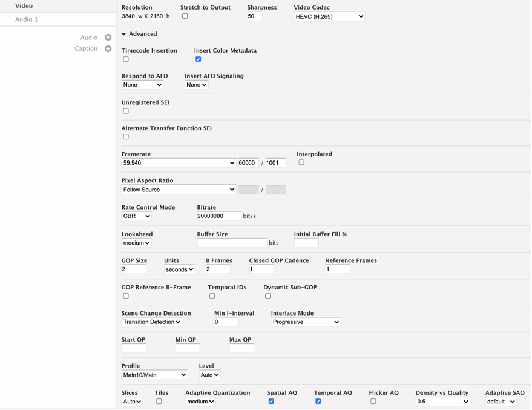Enable the Unregistered SEI checkbox

point(126,111)
